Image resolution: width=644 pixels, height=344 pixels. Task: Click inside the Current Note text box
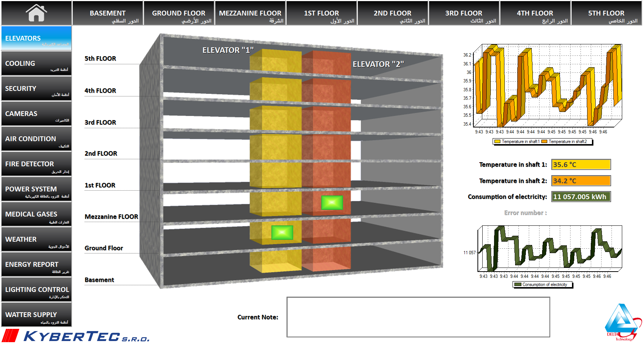tap(418, 317)
